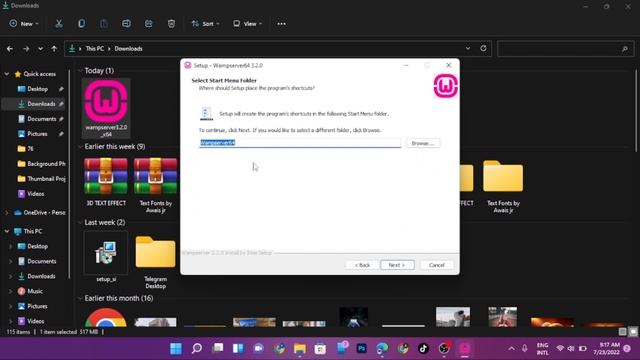This screenshot has width=640, height=360.
Task: Click Cancel in Wampserver Setup
Action: 436,265
